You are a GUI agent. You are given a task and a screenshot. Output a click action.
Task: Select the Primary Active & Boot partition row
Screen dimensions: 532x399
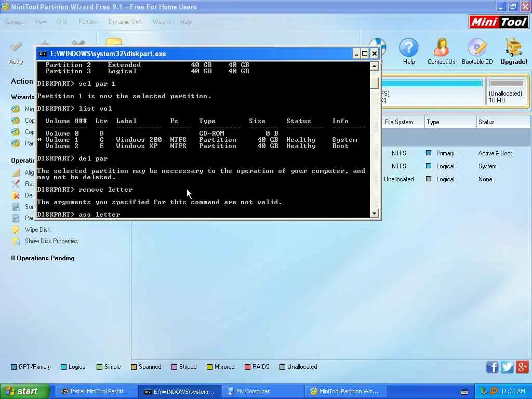(x=456, y=153)
